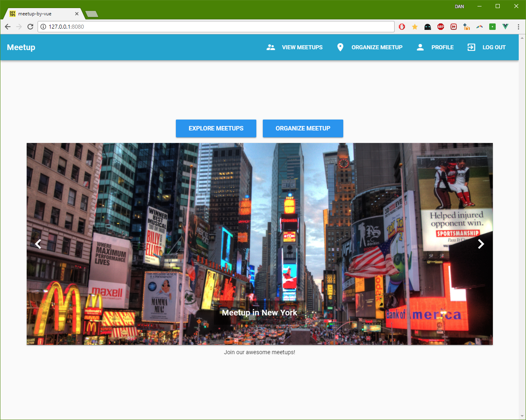Close the meetup-by-vue tab

coord(77,14)
